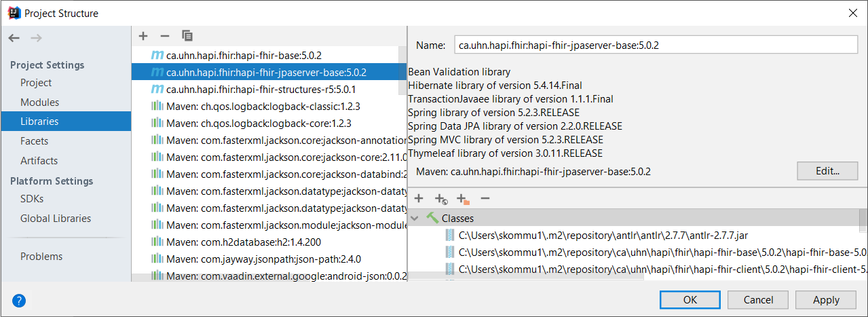Screen dimensions: 868x317
Task: Click the add classes root plus icon
Action: 419,198
